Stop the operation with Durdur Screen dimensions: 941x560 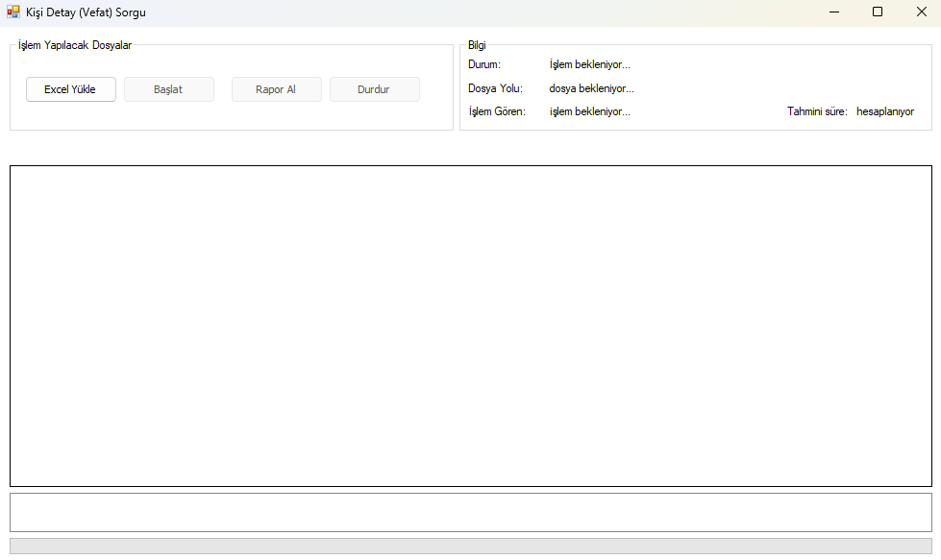375,89
